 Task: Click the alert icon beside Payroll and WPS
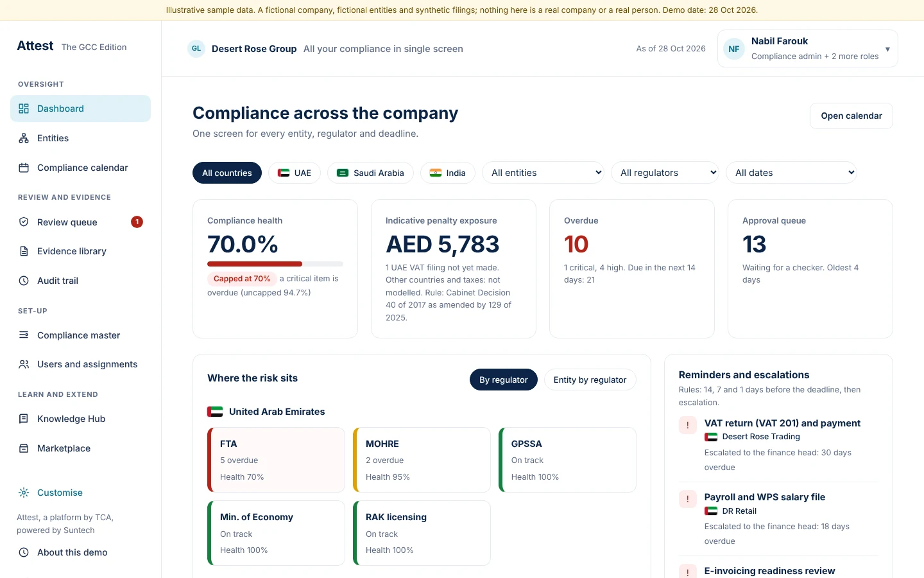click(x=688, y=499)
